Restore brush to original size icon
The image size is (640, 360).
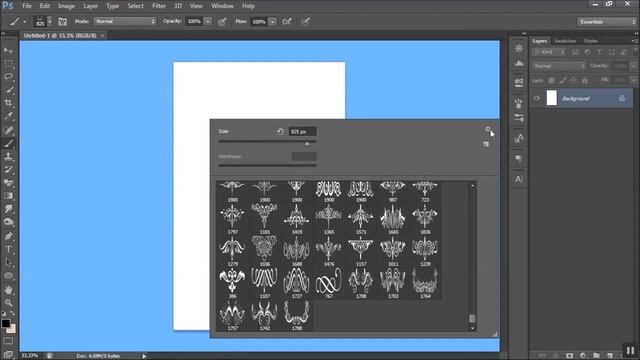click(x=280, y=131)
